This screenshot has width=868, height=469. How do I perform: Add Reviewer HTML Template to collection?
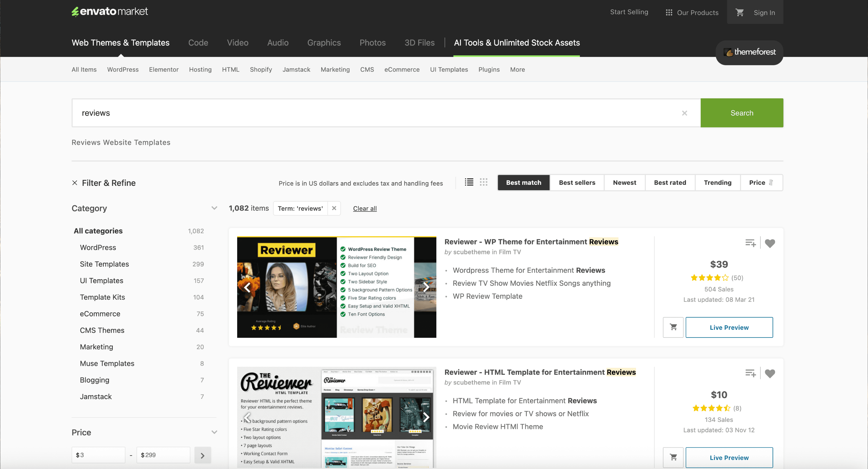pos(750,373)
